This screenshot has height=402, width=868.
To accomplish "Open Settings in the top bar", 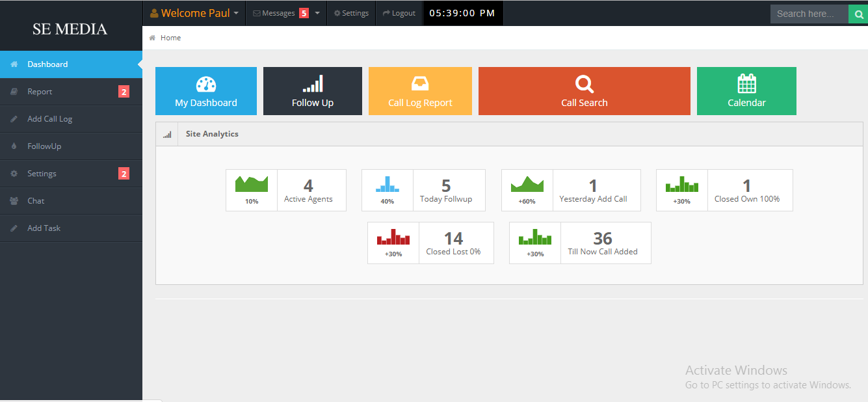I will pyautogui.click(x=351, y=13).
